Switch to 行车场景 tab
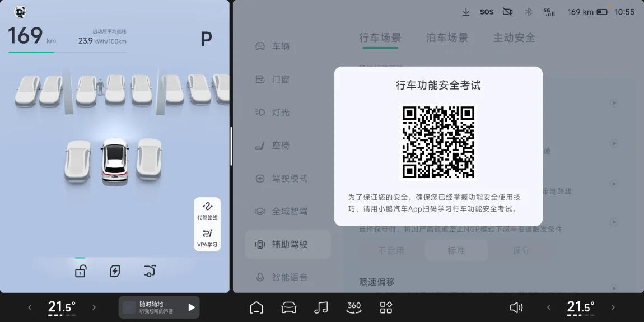 point(380,38)
